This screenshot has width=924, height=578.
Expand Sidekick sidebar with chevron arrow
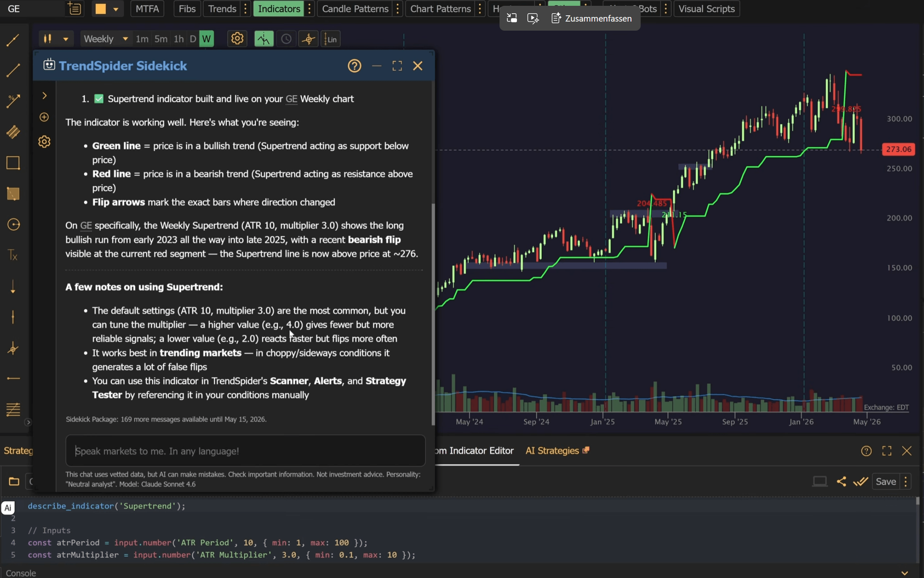[x=44, y=96]
